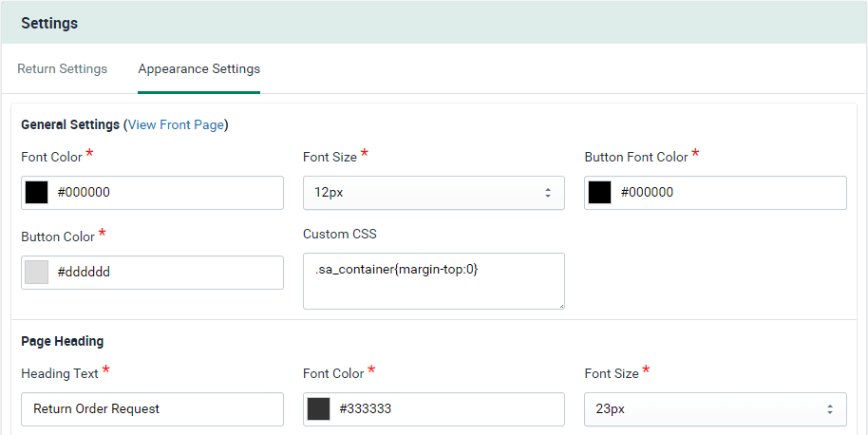Viewport: 868px width, 435px height.
Task: Click the Button Font Color field label
Action: (635, 157)
